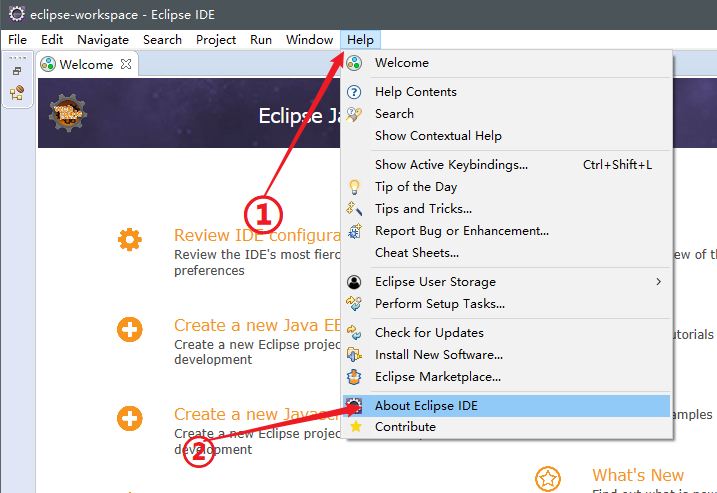Choose Tips and Tricks...
Viewport: 717px width, 493px height.
(507, 209)
